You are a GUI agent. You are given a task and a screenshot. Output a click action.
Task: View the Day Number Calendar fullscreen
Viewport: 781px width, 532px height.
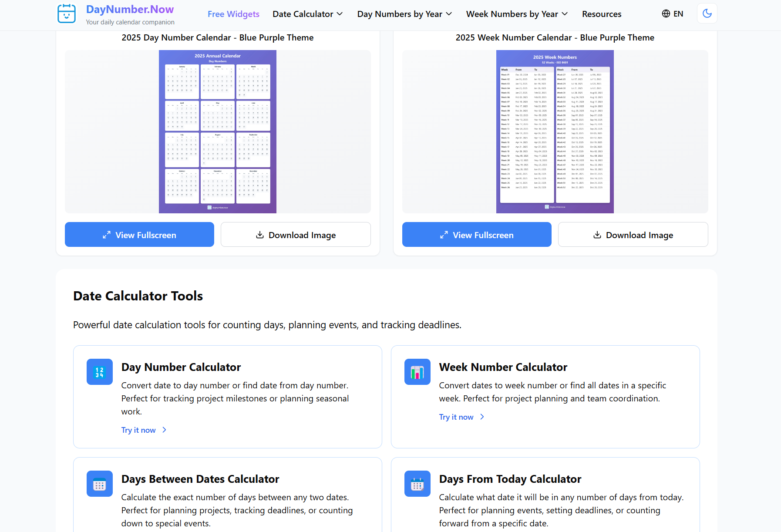[x=139, y=235]
